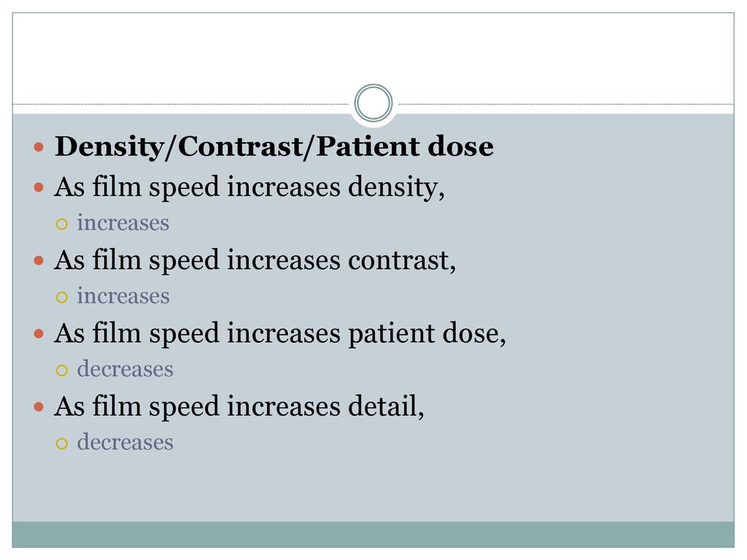The height and width of the screenshot is (560, 747).
Task: Click the hollow bullet beside the detail 'decreases'
Action: point(62,444)
